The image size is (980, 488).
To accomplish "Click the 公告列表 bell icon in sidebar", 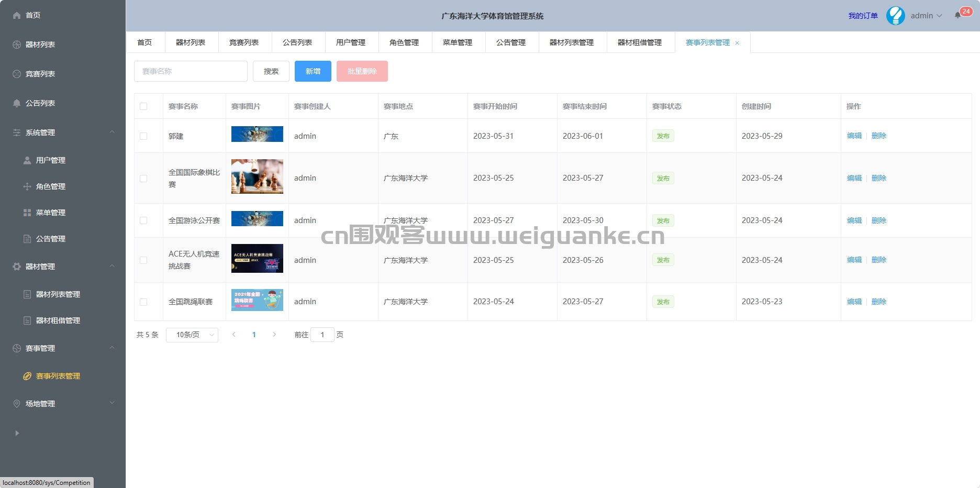I will tap(17, 103).
